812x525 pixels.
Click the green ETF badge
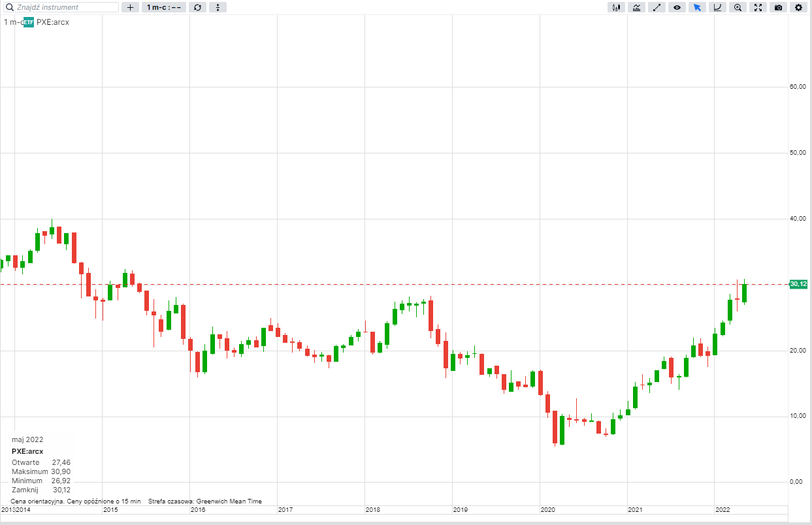(29, 22)
